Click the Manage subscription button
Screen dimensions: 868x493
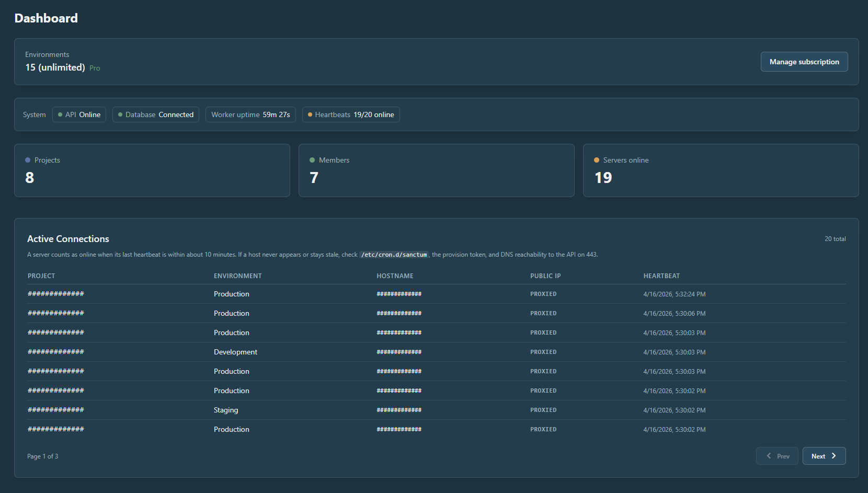(x=804, y=62)
